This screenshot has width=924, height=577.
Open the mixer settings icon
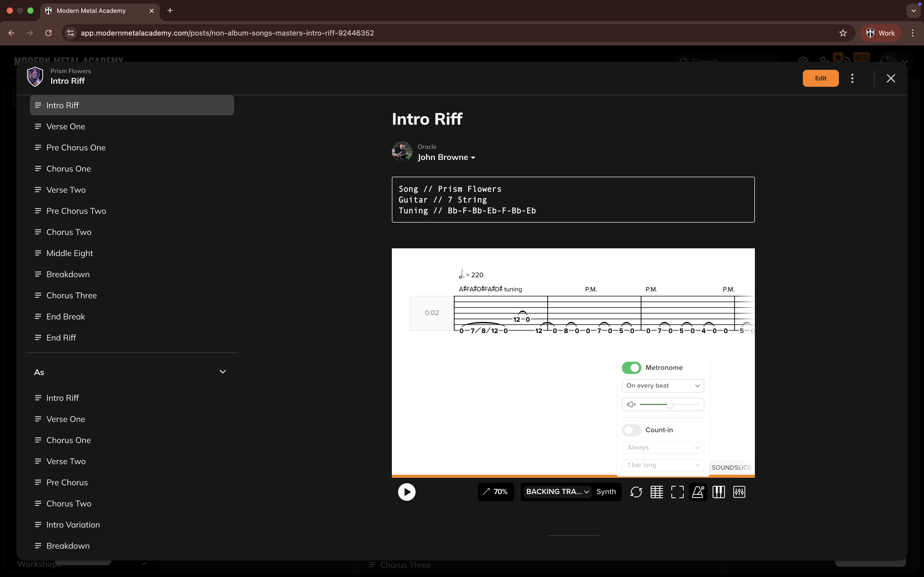coord(739,492)
